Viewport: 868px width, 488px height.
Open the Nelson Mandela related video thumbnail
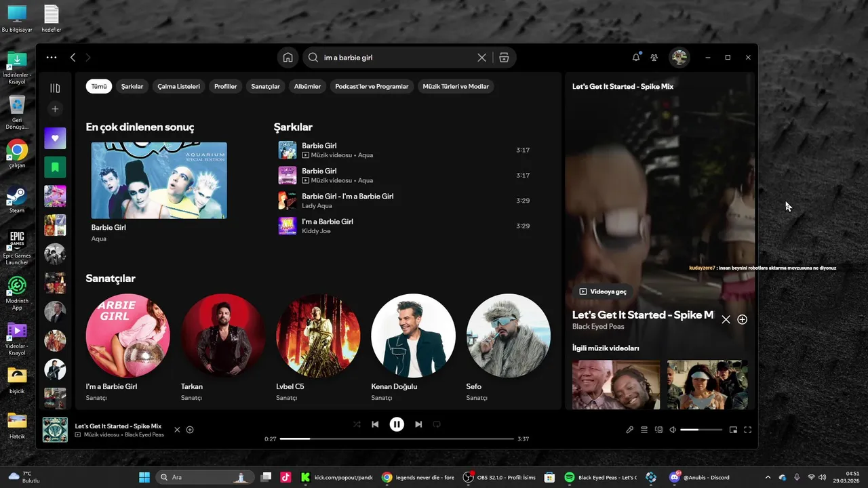point(616,384)
